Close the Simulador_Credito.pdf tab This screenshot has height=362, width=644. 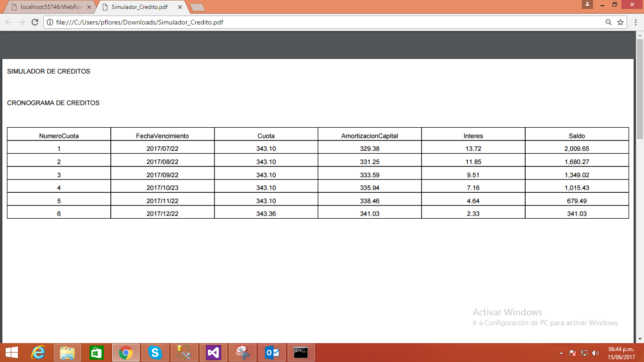180,7
